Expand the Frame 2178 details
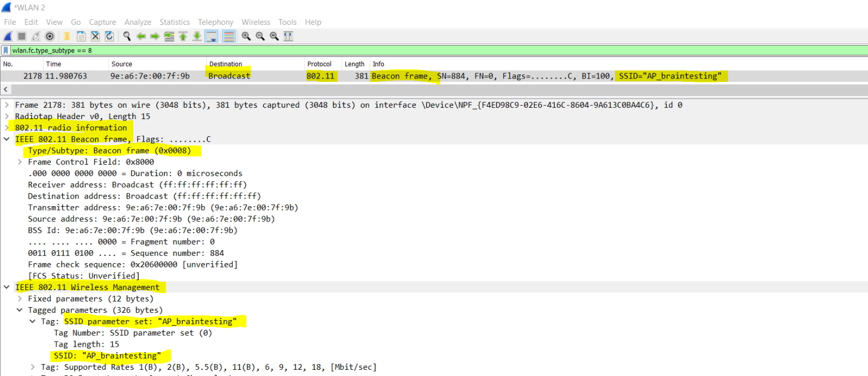 coord(7,105)
